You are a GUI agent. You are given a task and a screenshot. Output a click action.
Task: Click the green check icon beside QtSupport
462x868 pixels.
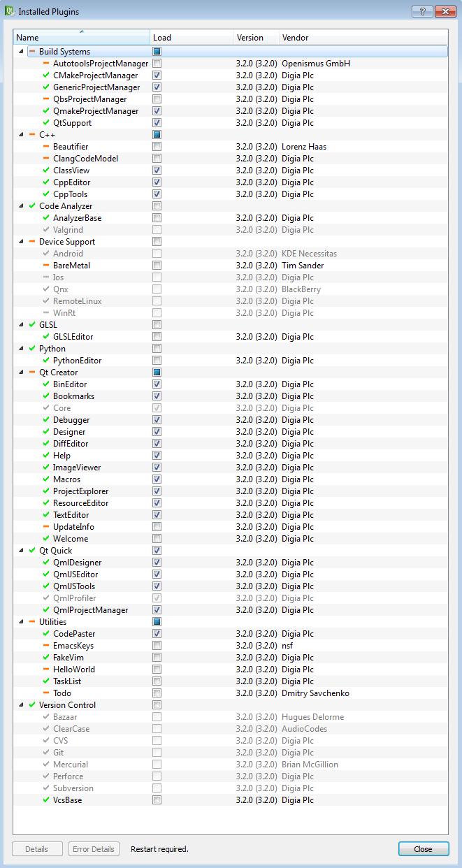[x=46, y=123]
